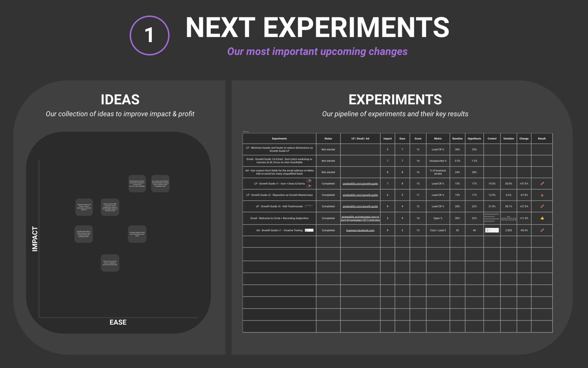The height and width of the screenshot is (368, 588).
Task: Click the 'Ease' column header in the table
Action: pos(402,138)
